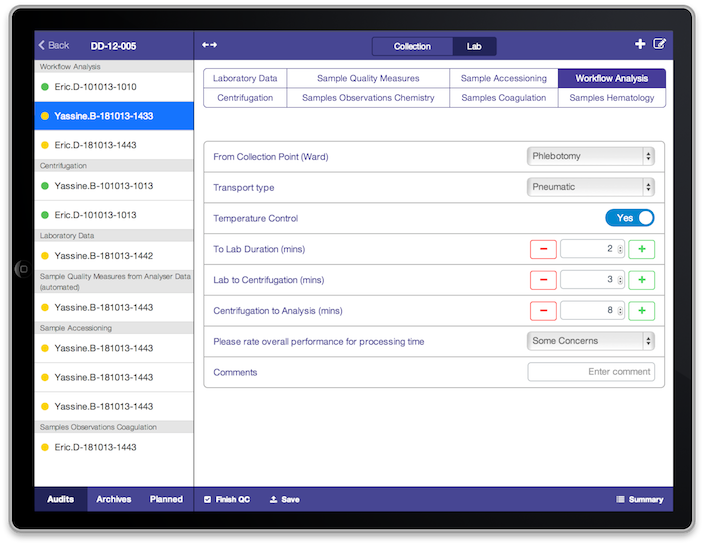The width and height of the screenshot is (704, 545).
Task: Click the plus icon in top bar
Action: tap(640, 44)
